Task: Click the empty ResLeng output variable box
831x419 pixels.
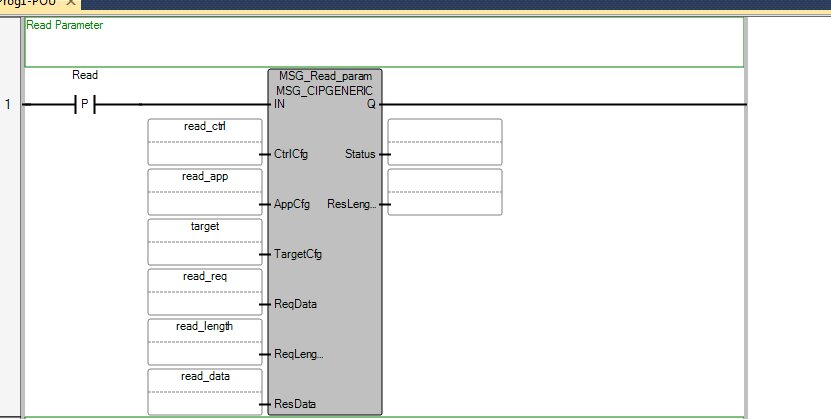Action: point(445,192)
